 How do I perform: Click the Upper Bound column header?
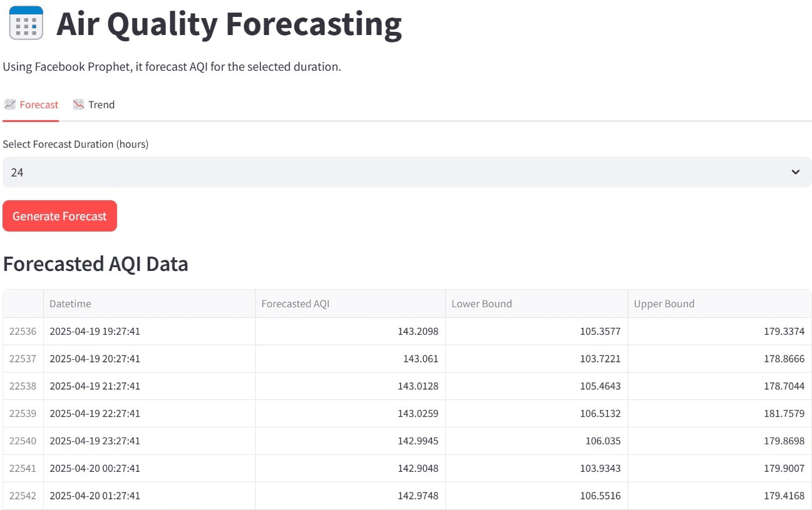click(x=664, y=303)
